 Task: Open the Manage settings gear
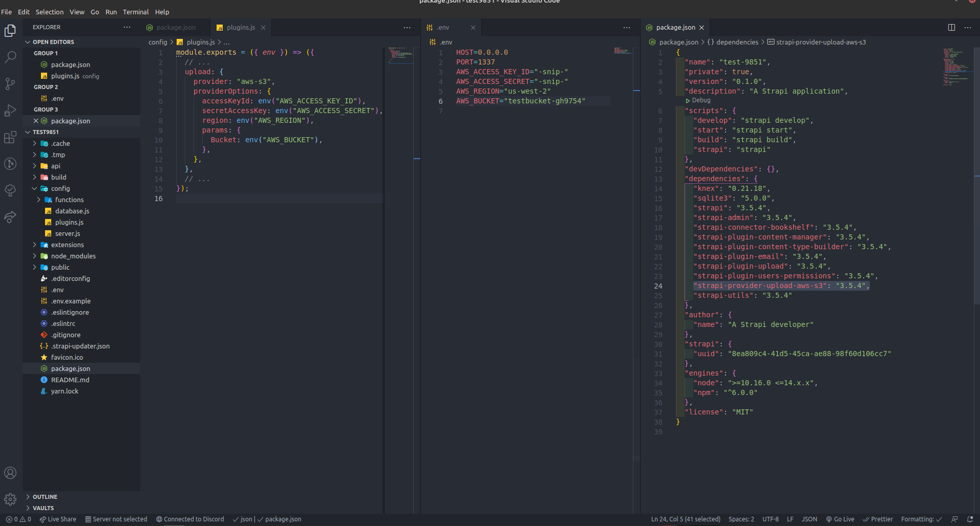[x=11, y=499]
